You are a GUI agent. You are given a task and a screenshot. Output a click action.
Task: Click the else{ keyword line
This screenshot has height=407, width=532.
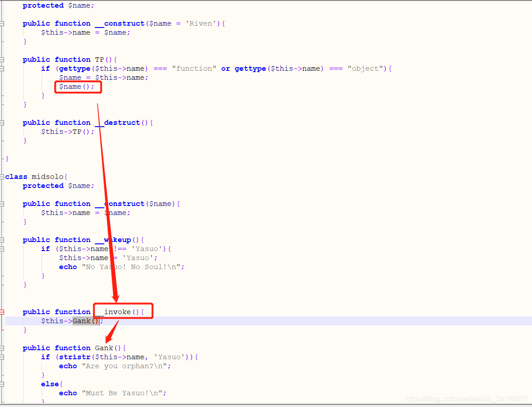pos(52,384)
